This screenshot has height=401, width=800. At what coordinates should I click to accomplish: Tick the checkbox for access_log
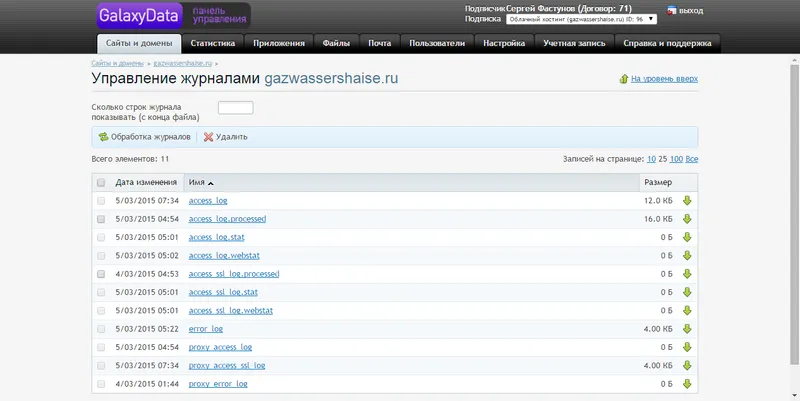pyautogui.click(x=101, y=200)
